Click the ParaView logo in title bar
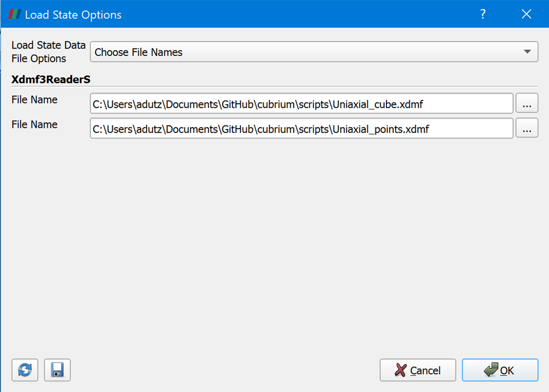Image resolution: width=549 pixels, height=392 pixels. pyautogui.click(x=14, y=14)
